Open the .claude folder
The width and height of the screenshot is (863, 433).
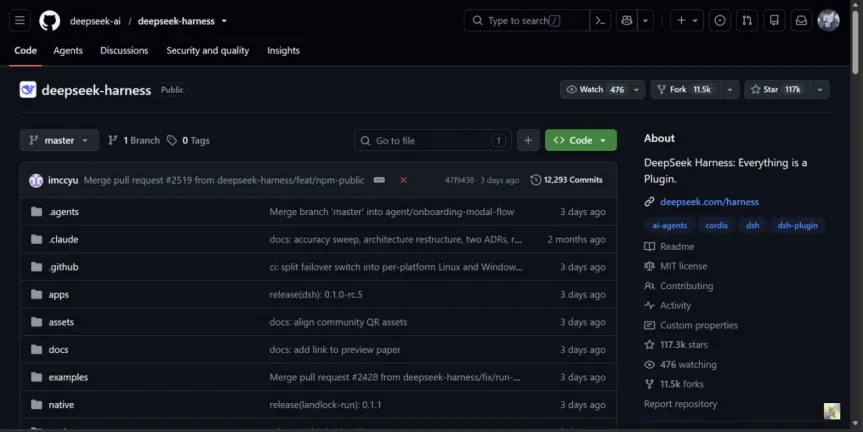63,239
